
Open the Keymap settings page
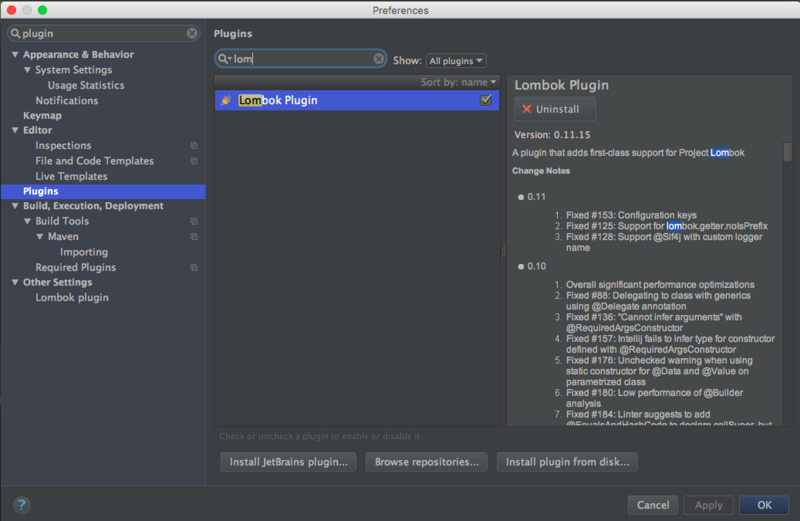[42, 115]
